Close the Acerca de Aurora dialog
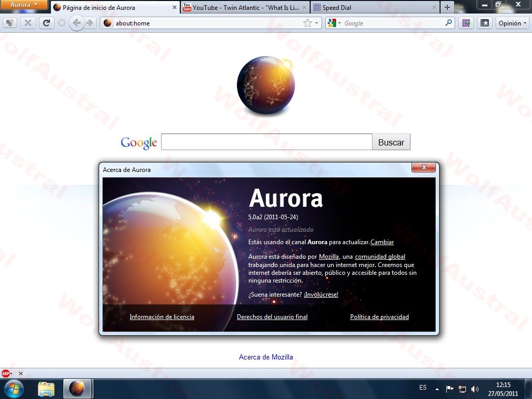 [x=423, y=167]
